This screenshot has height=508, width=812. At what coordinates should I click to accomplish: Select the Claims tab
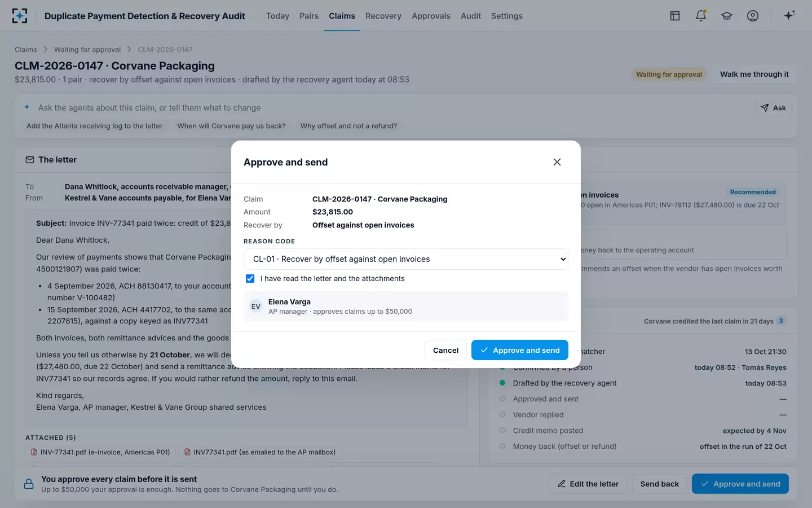[342, 16]
